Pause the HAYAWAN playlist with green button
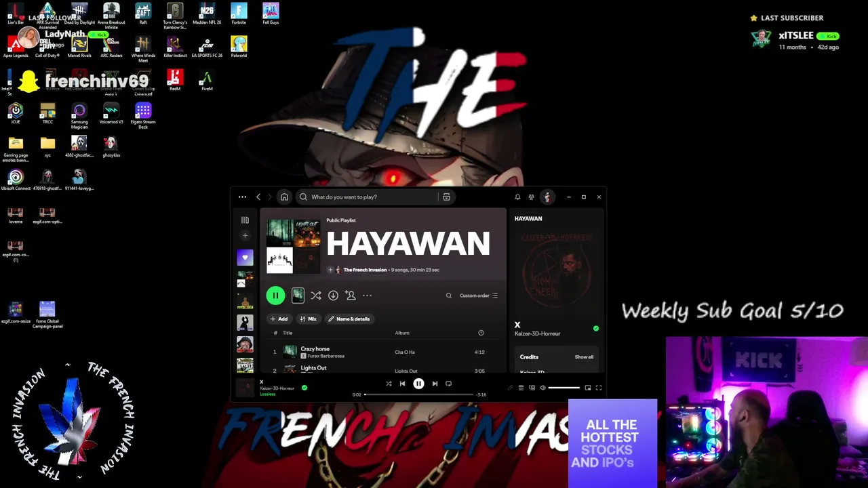Screen dimensions: 868x488 coord(275,296)
